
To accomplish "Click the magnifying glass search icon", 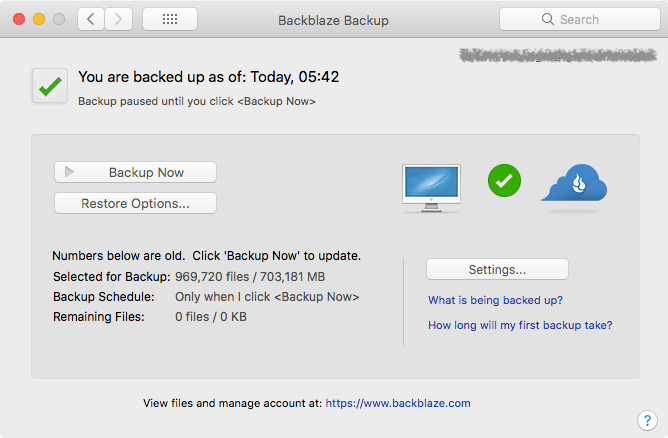I will (x=547, y=19).
